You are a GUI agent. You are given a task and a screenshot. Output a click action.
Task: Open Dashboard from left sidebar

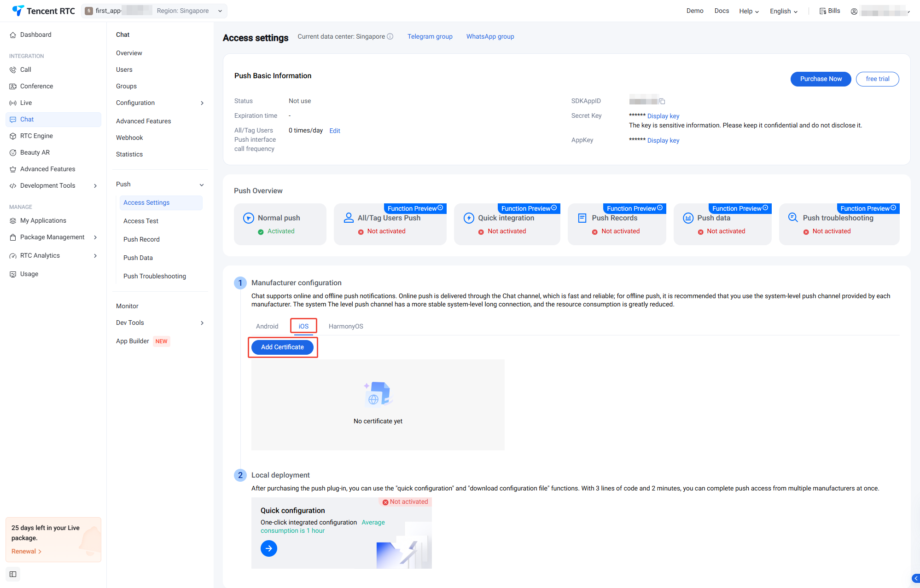[x=35, y=35]
